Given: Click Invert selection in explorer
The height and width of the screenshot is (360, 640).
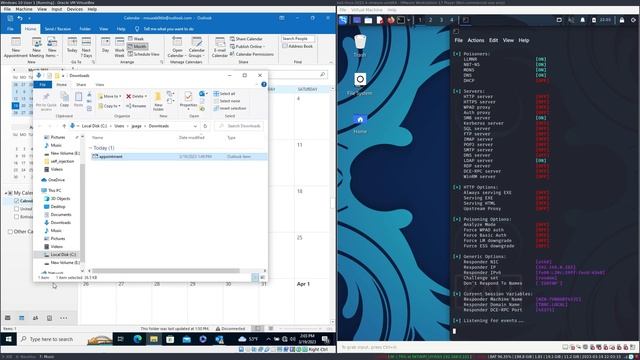Looking at the screenshot, I should (230, 108).
